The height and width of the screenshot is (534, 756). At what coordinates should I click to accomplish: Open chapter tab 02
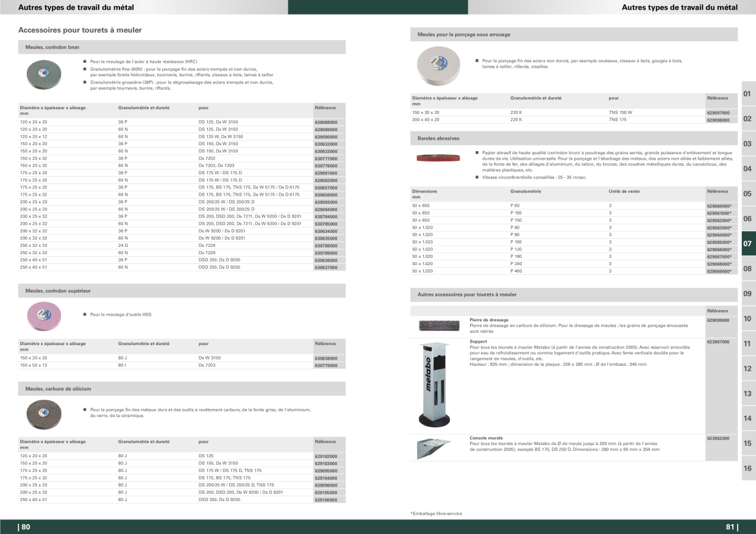tap(748, 119)
